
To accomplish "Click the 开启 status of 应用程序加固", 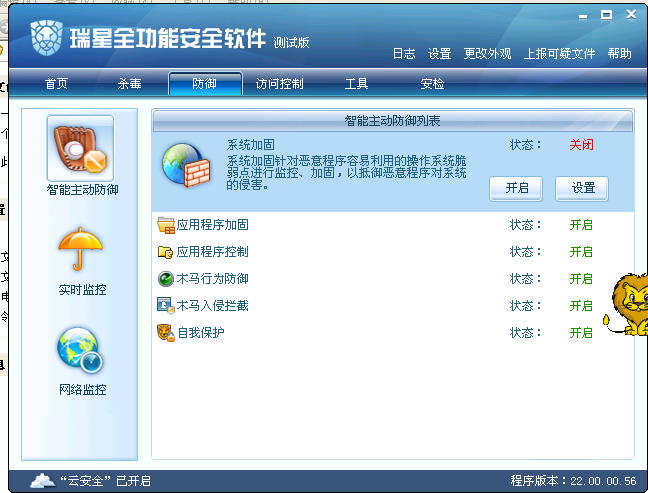I will coord(581,225).
